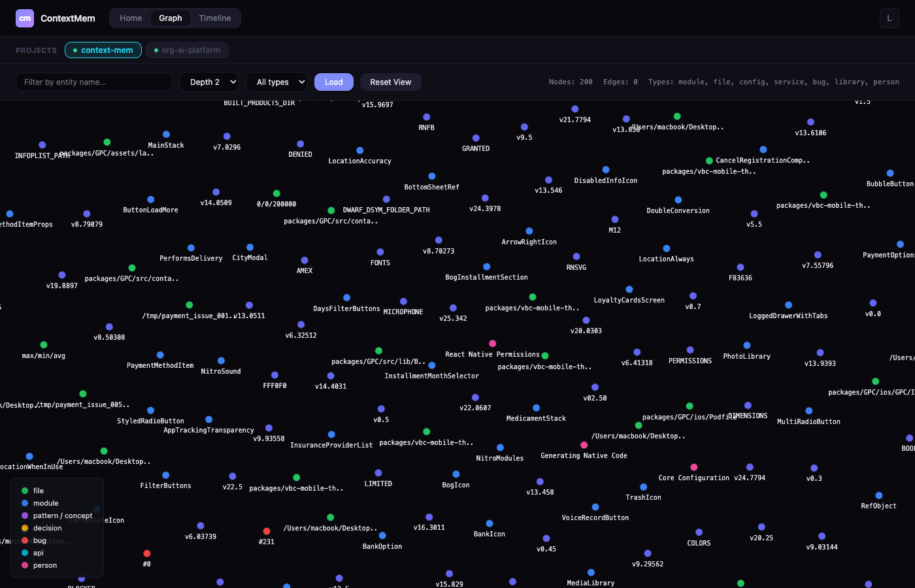Click the BankOption module node

(x=382, y=536)
